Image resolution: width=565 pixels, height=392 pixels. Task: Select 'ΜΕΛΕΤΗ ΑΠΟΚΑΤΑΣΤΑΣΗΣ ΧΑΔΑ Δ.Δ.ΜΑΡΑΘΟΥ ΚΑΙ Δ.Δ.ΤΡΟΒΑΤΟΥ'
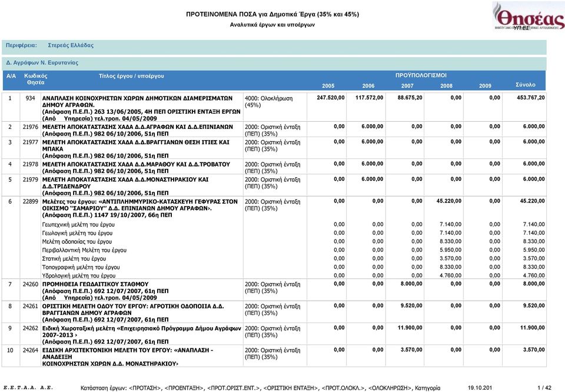click(x=136, y=164)
